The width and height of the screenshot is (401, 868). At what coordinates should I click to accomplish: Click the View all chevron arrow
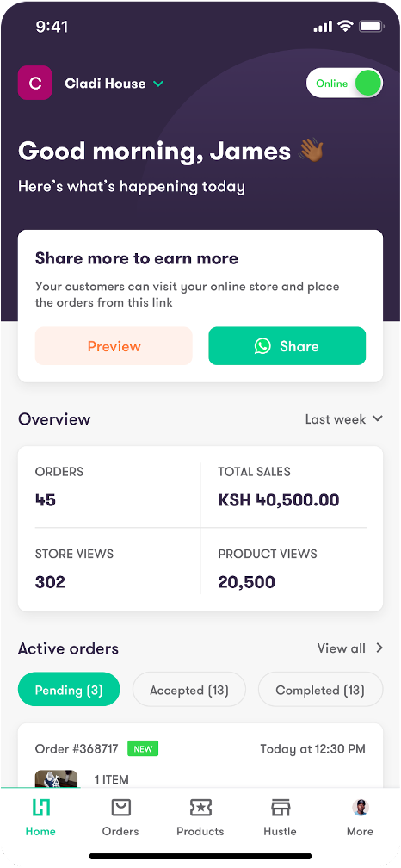coord(379,648)
